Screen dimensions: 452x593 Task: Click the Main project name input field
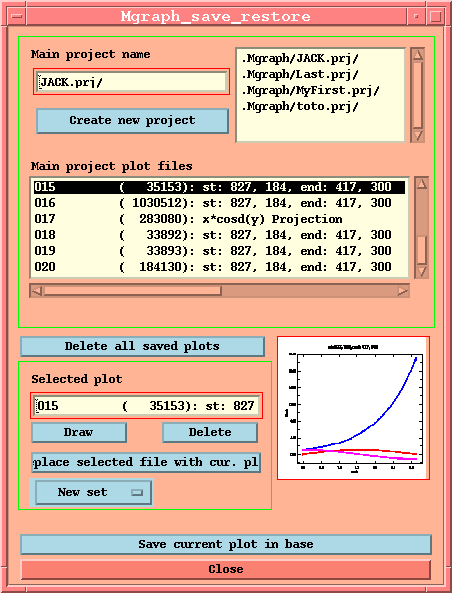[131, 82]
